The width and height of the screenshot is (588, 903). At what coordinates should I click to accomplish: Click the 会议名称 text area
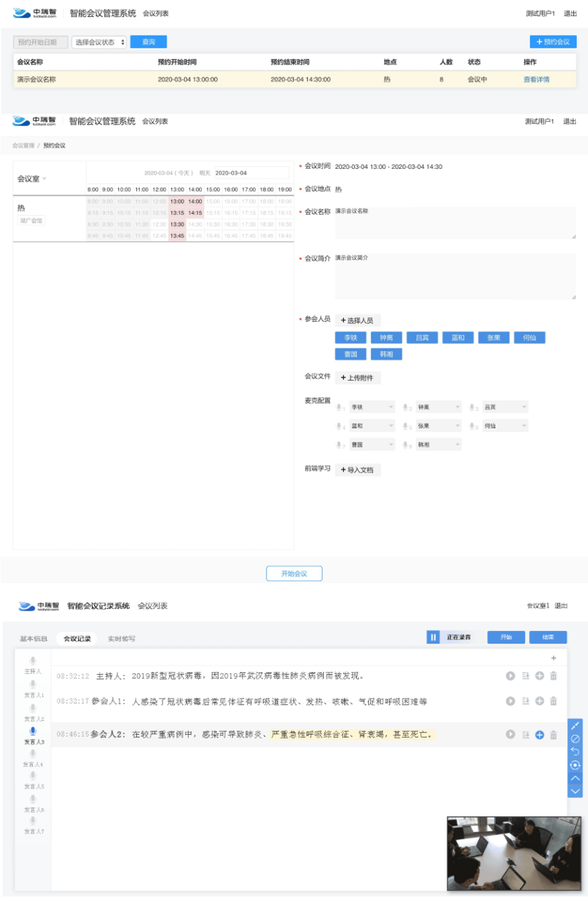(455, 223)
